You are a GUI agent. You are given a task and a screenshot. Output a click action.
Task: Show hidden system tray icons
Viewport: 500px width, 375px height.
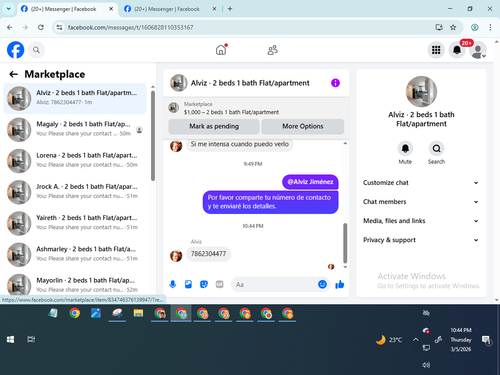(415, 340)
